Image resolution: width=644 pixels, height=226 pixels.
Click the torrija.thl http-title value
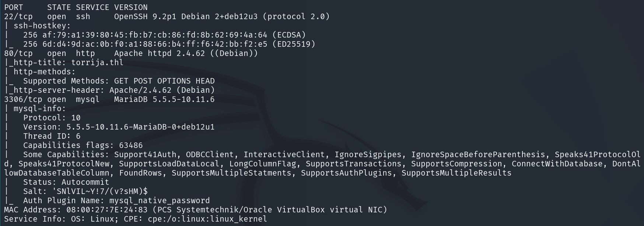pos(97,63)
